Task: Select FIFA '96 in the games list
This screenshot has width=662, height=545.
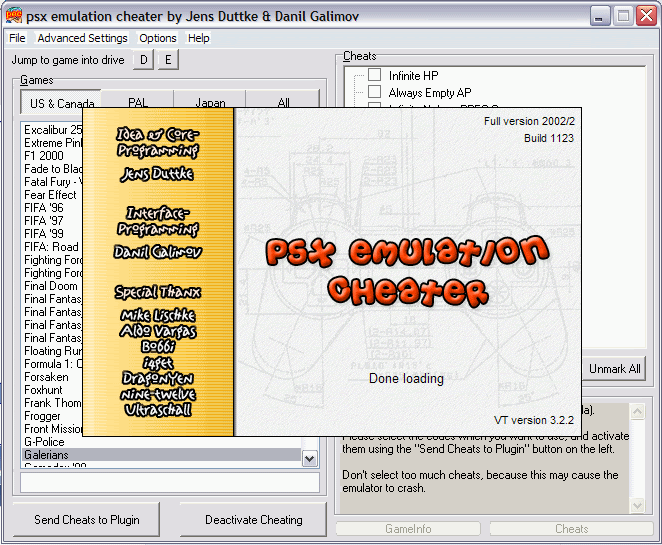Action: tap(43, 208)
